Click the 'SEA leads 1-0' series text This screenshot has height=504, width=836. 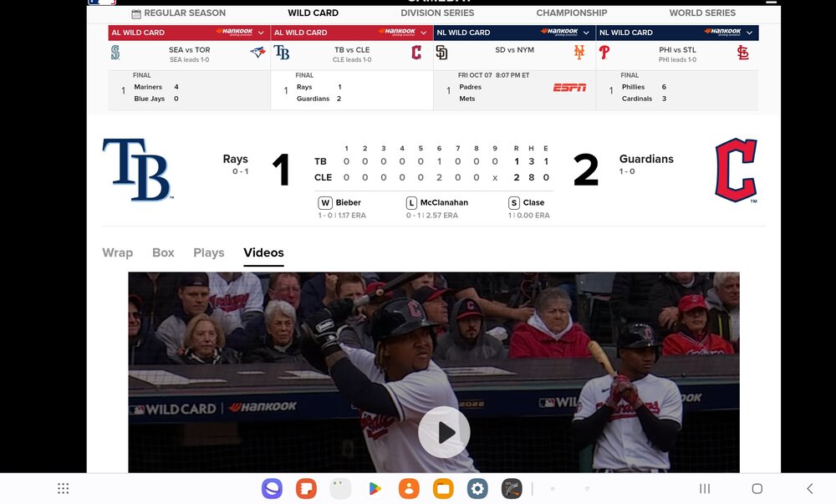tap(189, 59)
